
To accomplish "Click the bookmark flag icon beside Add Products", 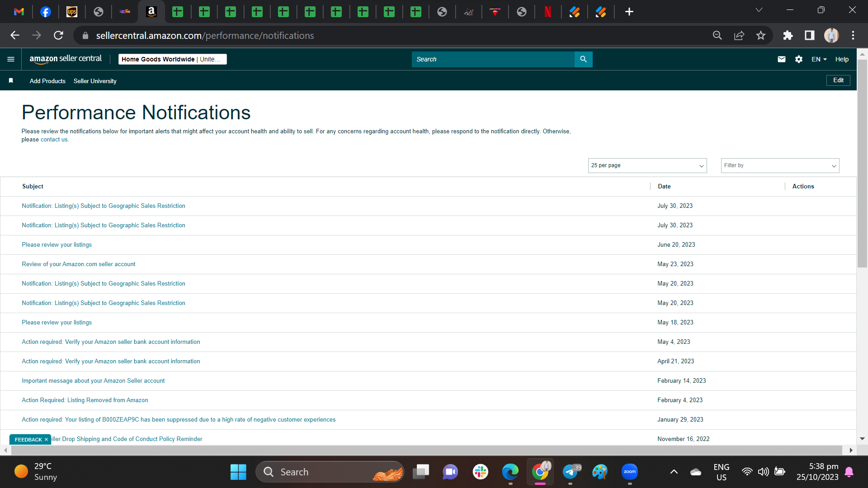I will click(11, 80).
